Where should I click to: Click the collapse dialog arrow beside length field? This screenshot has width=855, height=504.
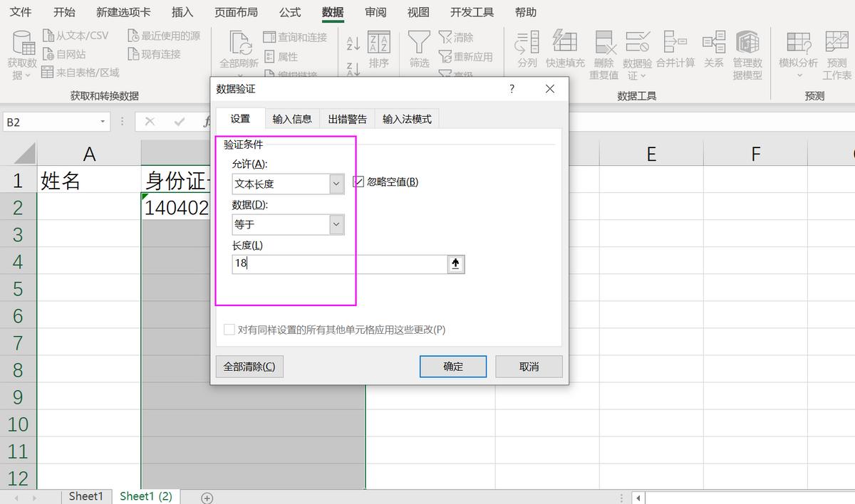point(454,264)
